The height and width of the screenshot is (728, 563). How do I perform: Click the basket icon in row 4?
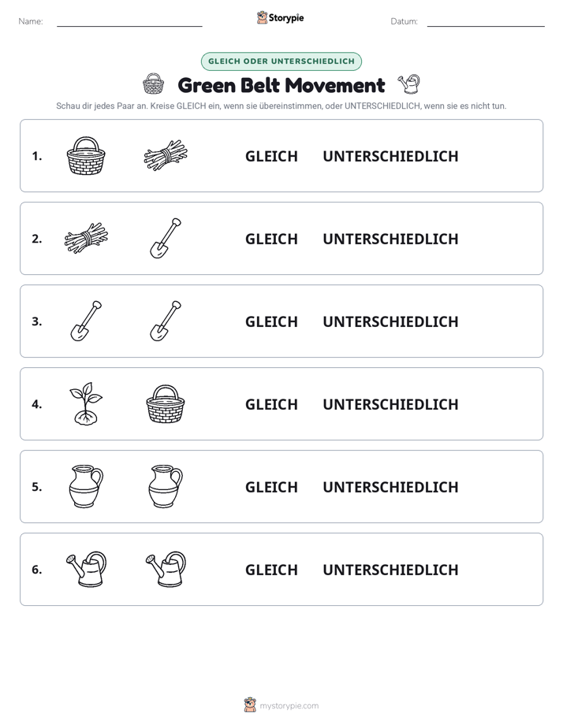166,404
